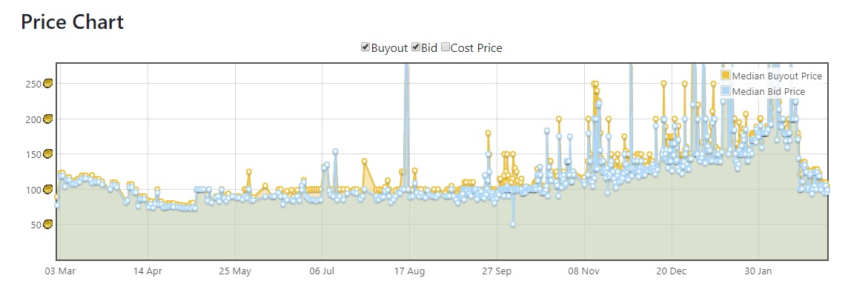
Task: Uncheck the Bid checkbox
Action: (416, 47)
